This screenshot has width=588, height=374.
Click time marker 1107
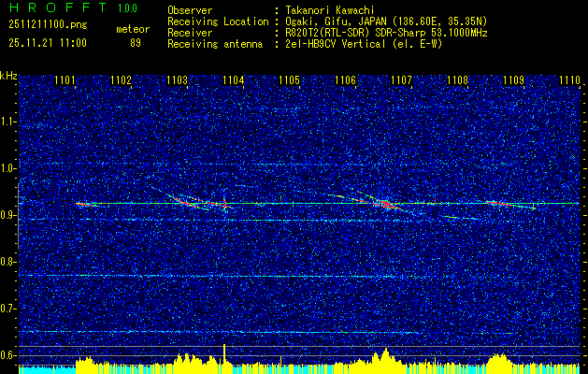point(402,80)
